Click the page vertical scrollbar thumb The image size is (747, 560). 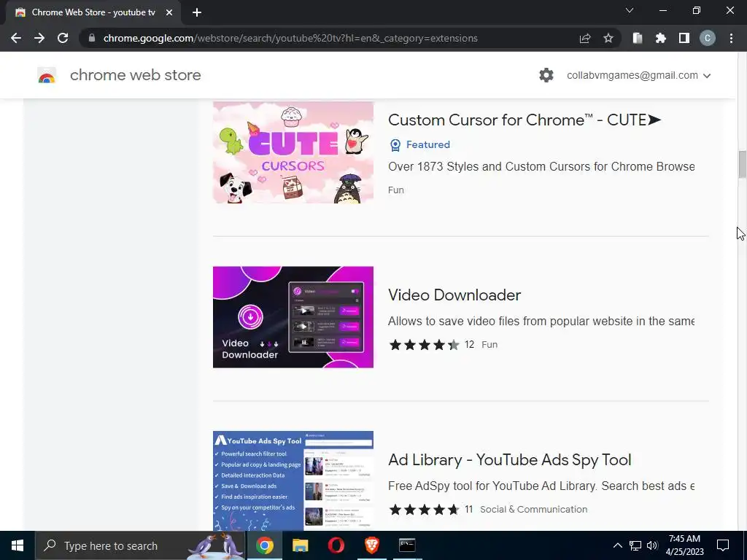pos(742,164)
